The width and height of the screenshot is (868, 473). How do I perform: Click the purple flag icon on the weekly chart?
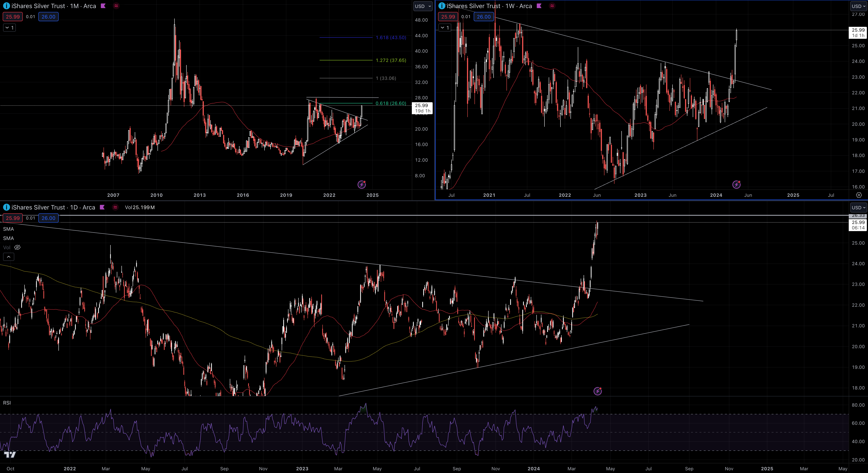[539, 6]
